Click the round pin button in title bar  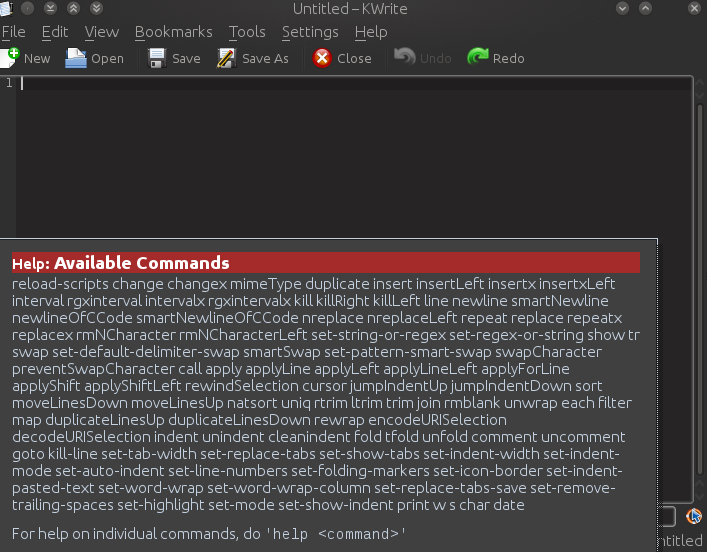click(28, 8)
